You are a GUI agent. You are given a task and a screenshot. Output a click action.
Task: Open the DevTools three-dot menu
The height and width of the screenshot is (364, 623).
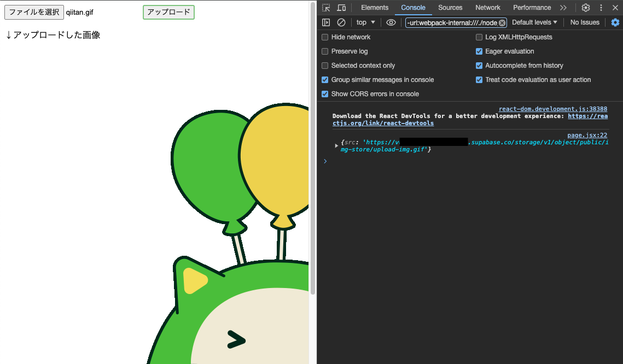click(x=601, y=8)
